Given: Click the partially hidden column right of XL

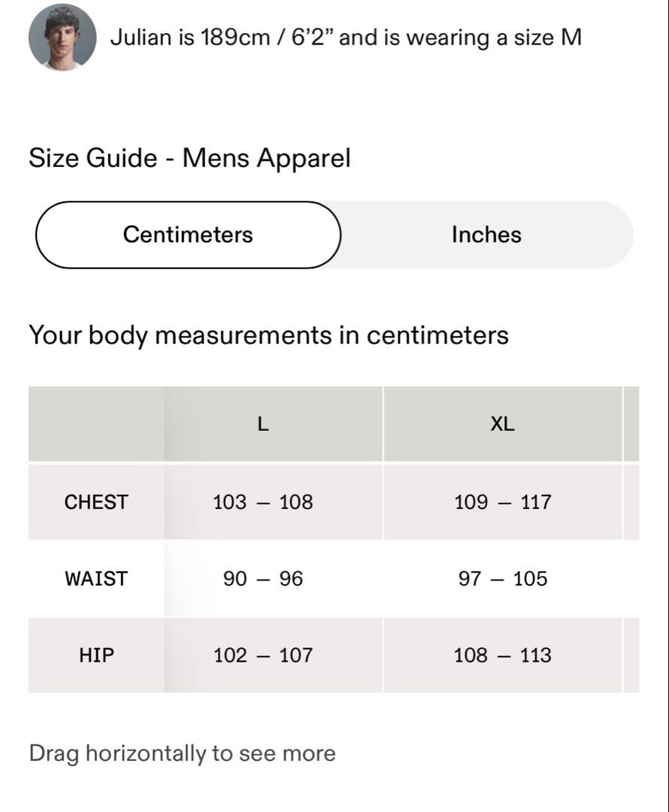Looking at the screenshot, I should (631, 424).
